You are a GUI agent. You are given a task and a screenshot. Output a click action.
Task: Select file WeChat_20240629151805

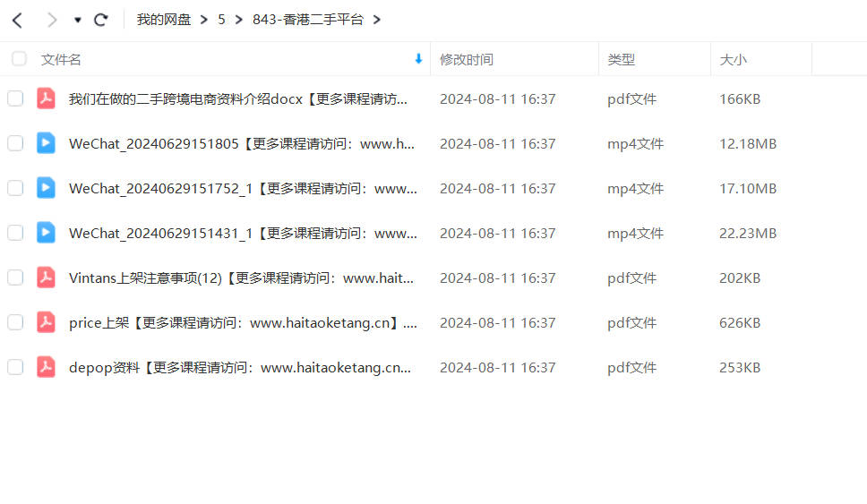coord(242,144)
